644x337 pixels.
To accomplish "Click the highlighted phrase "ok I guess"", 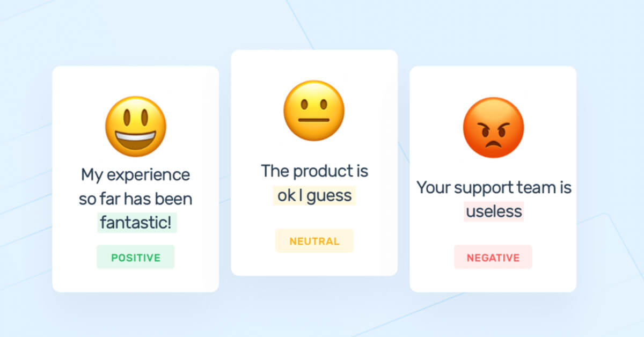I will pos(314,195).
